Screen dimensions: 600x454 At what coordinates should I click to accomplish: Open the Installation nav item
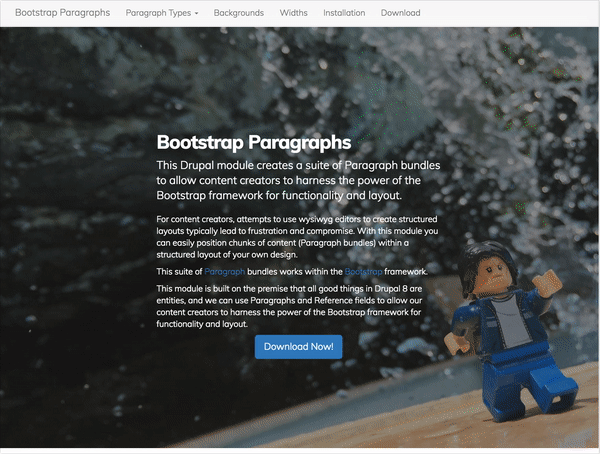[344, 13]
